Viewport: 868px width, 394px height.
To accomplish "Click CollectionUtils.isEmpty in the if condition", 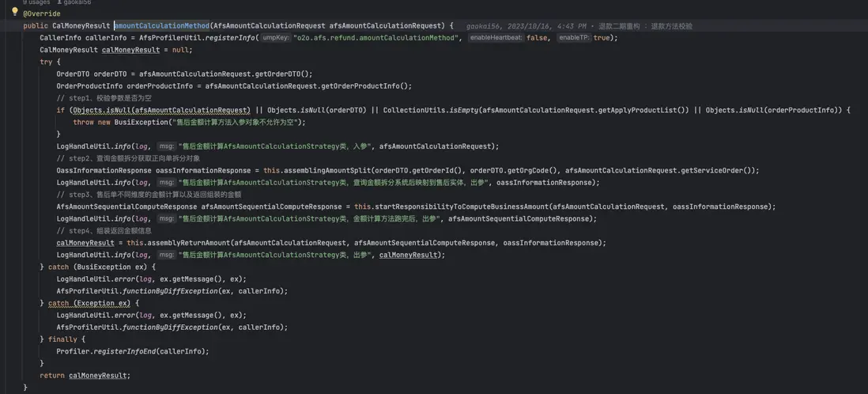I will [x=429, y=110].
